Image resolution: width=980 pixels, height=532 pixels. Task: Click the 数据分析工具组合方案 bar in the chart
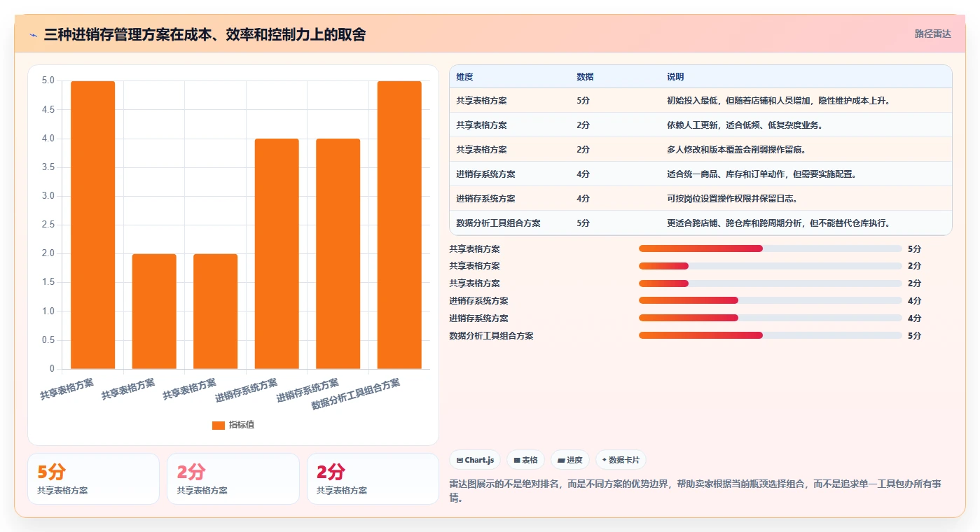coord(399,225)
